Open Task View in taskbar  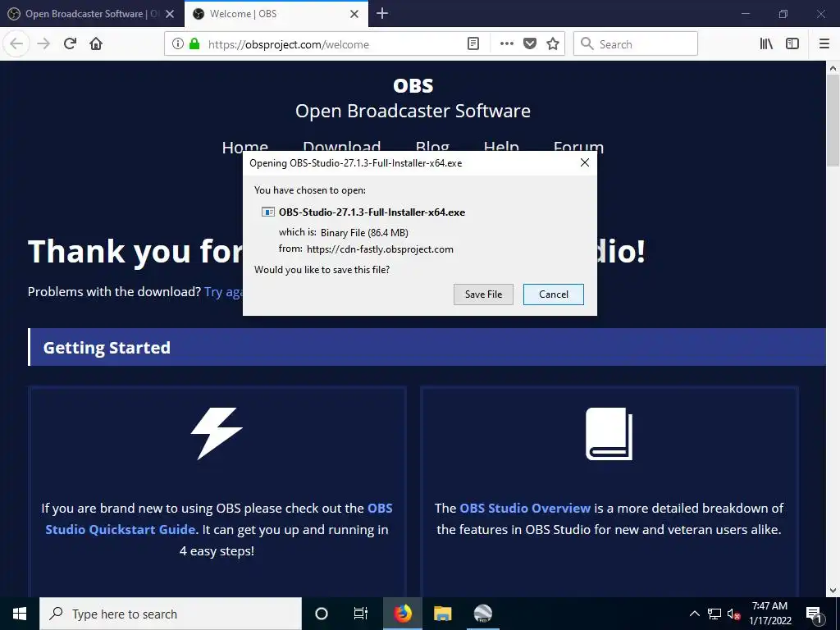(361, 614)
